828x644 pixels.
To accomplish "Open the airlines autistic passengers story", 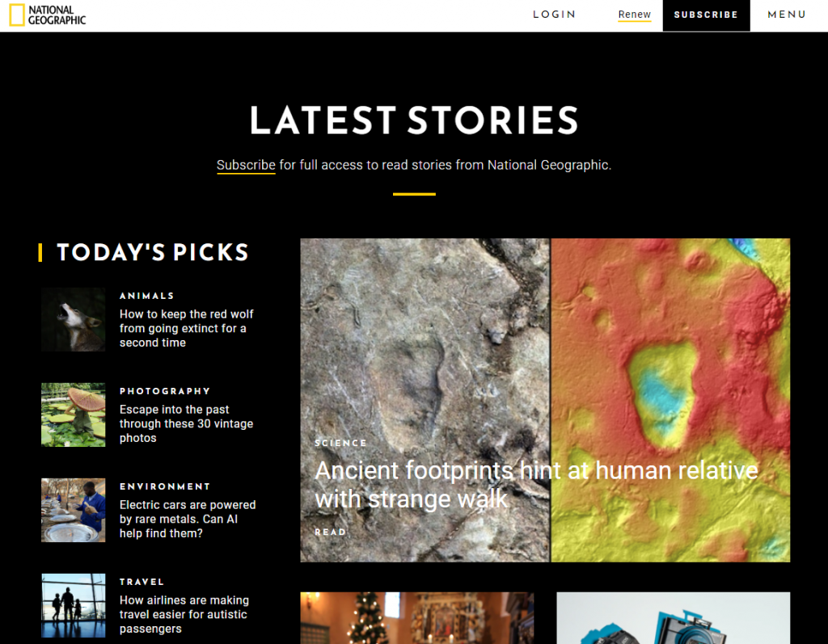I will (x=184, y=614).
